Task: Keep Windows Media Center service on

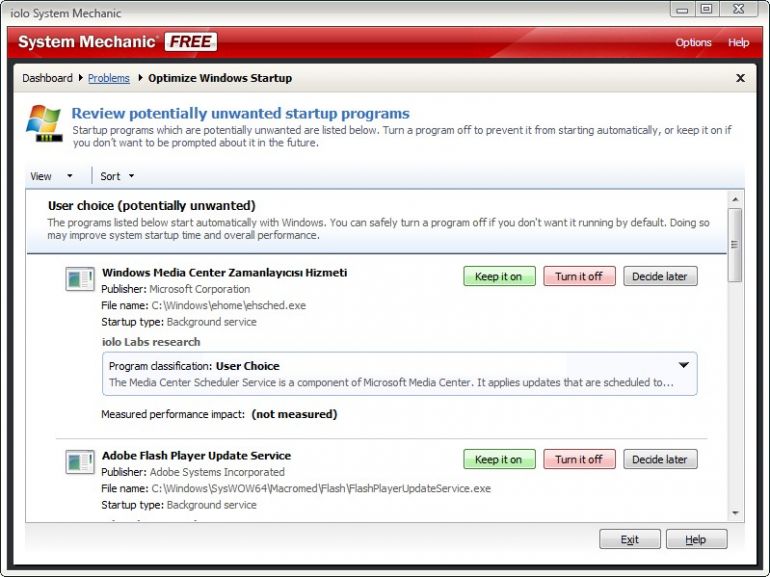Action: pyautogui.click(x=499, y=276)
